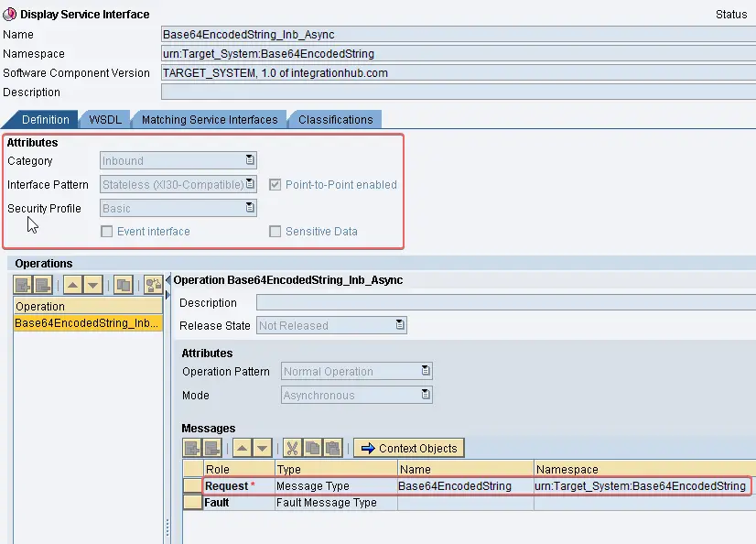Click the Fault Message Type cell
This screenshot has width=756, height=544.
click(x=336, y=503)
